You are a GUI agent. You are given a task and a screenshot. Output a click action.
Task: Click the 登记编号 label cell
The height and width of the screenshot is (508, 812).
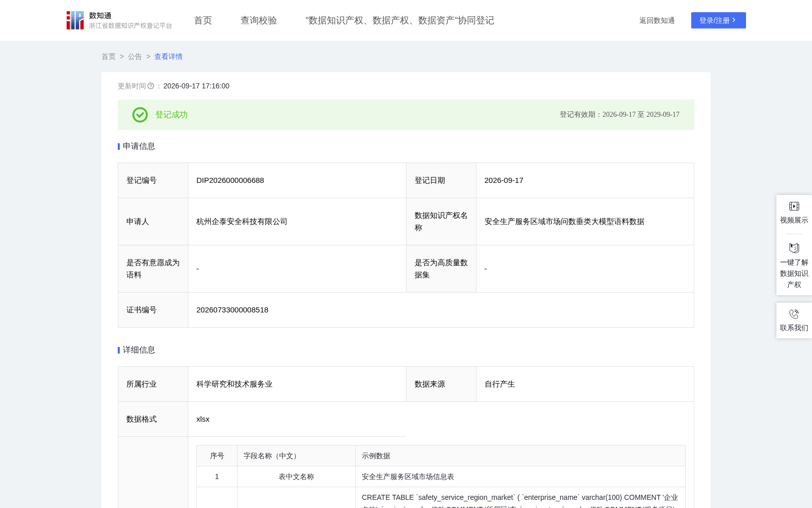click(x=153, y=180)
